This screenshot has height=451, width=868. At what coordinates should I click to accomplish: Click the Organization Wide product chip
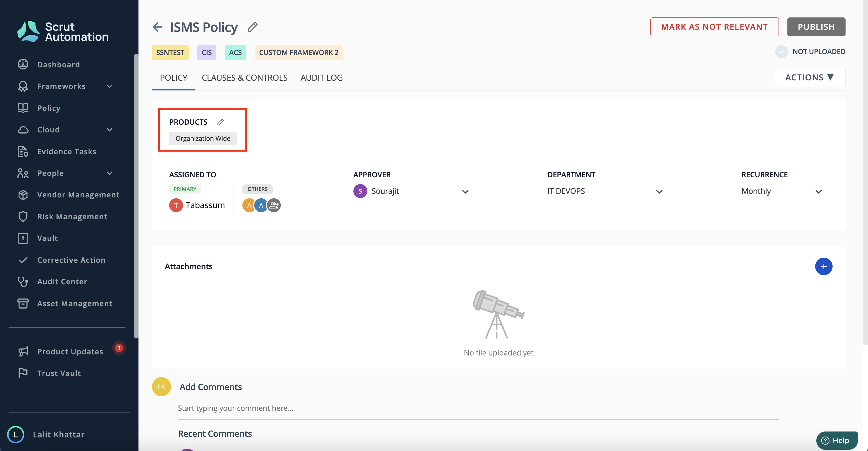(x=203, y=138)
